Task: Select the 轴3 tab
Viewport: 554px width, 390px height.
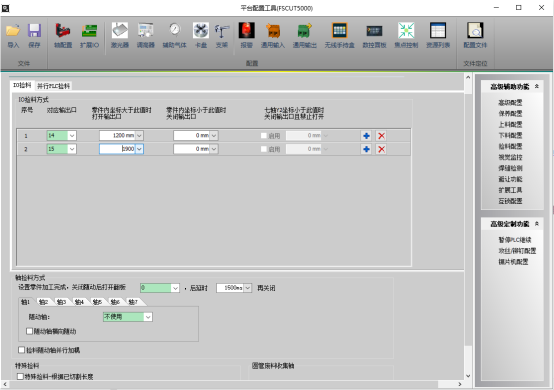Action: pyautogui.click(x=61, y=302)
